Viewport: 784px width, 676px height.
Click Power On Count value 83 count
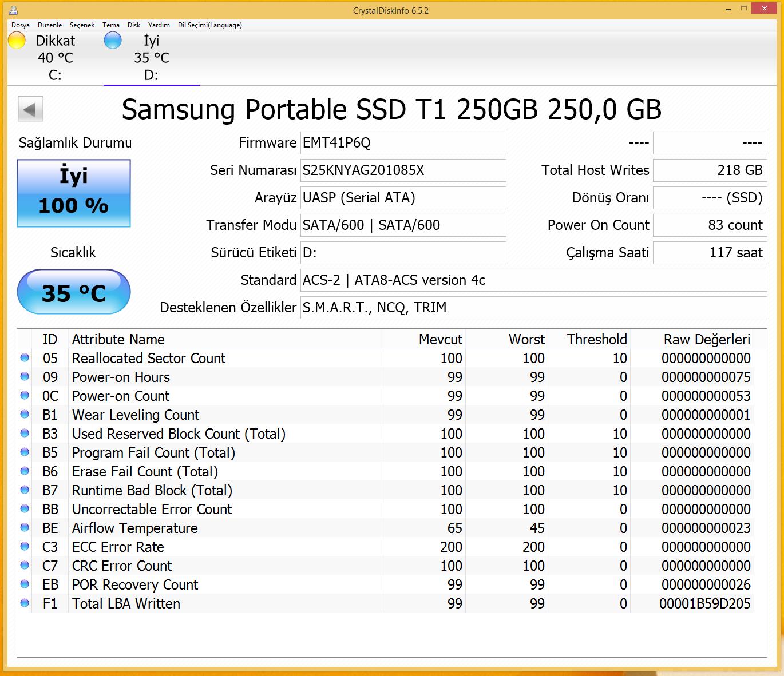710,225
